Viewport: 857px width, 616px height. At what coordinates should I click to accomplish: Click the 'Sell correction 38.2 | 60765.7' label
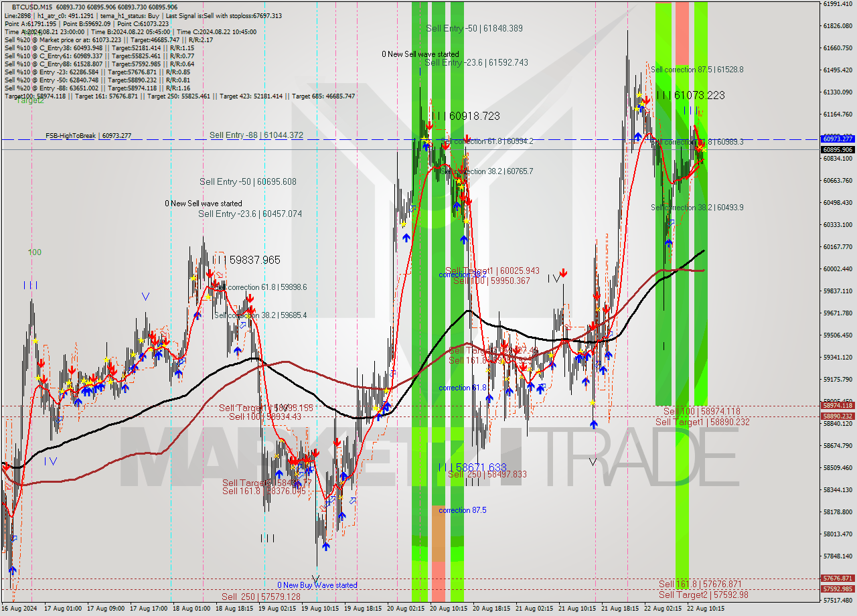[x=487, y=171]
